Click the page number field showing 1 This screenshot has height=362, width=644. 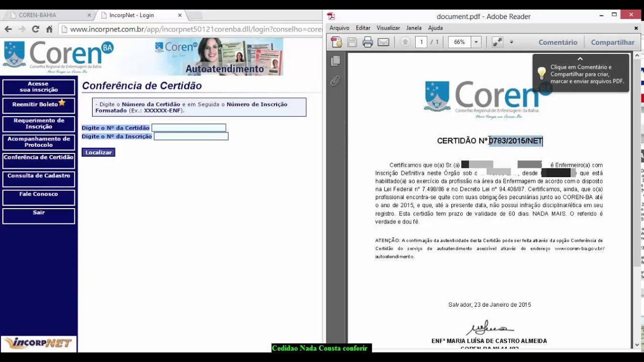click(421, 42)
